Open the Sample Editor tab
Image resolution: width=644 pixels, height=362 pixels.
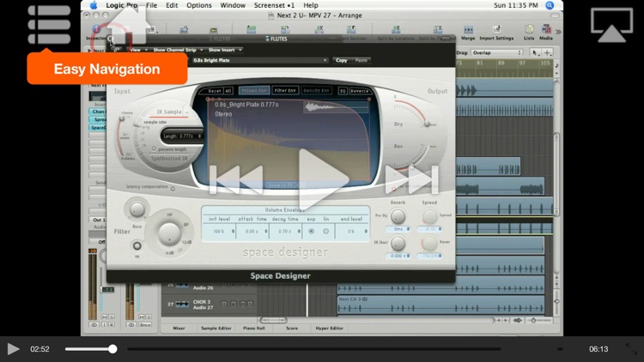pos(216,329)
